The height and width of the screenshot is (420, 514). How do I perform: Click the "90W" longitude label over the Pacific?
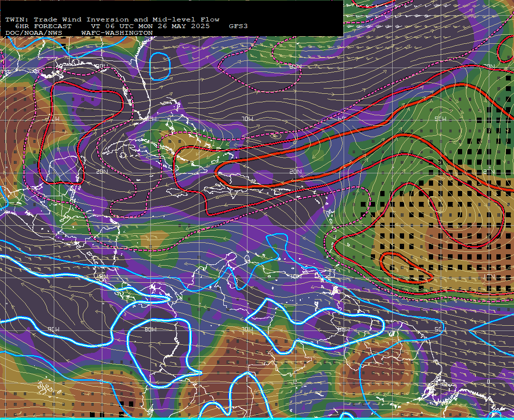[53, 329]
